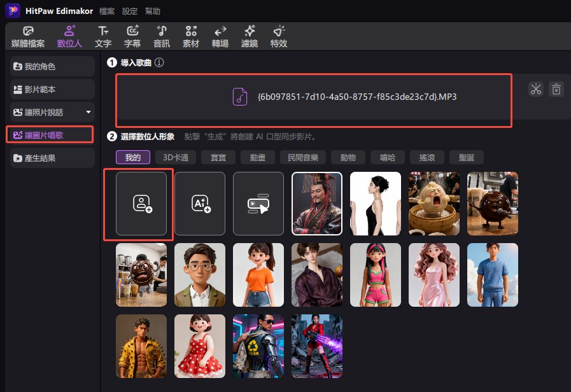The image size is (571, 392).
Task: Switch to the 聖誕 category tab
Action: [x=467, y=157]
